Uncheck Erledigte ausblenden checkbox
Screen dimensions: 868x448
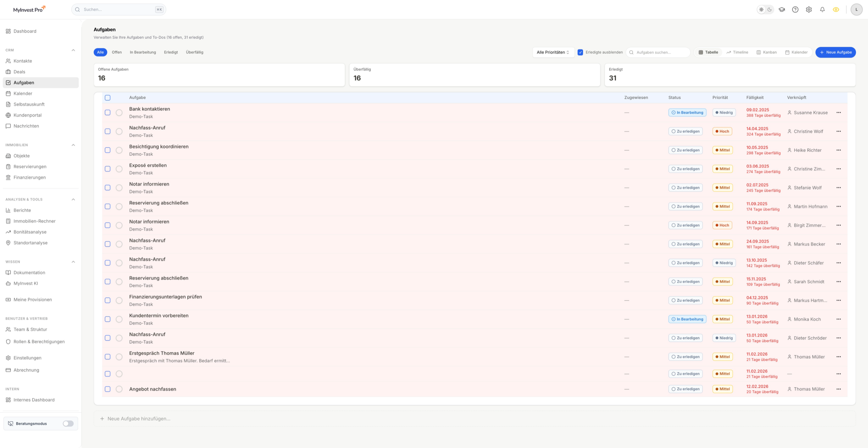point(580,52)
